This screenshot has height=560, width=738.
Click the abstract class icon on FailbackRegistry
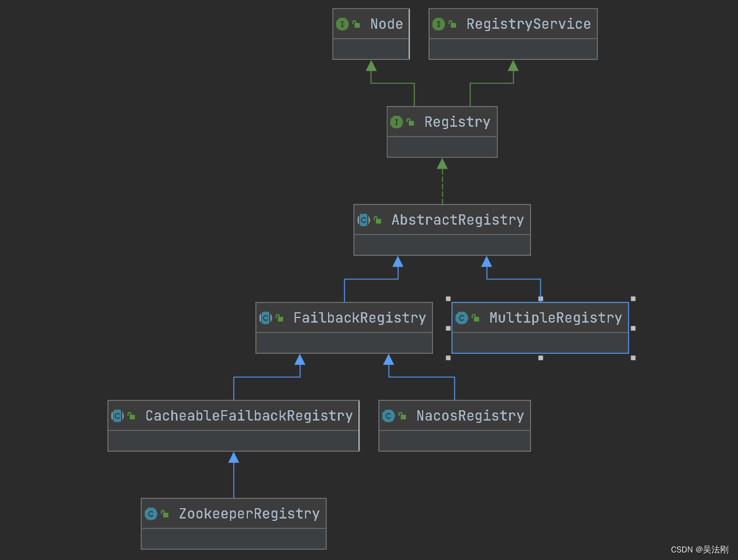pos(265,318)
